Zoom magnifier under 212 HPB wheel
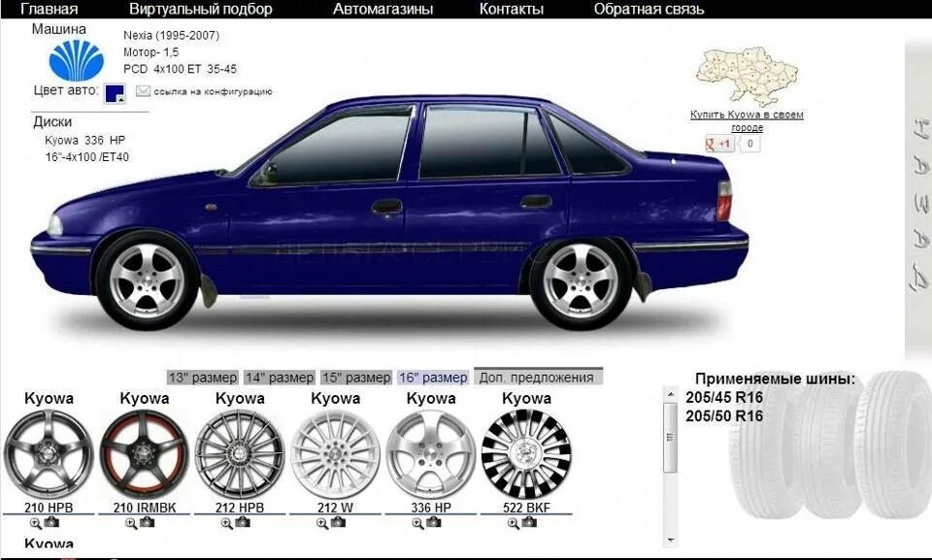The image size is (932, 560). pyautogui.click(x=226, y=523)
